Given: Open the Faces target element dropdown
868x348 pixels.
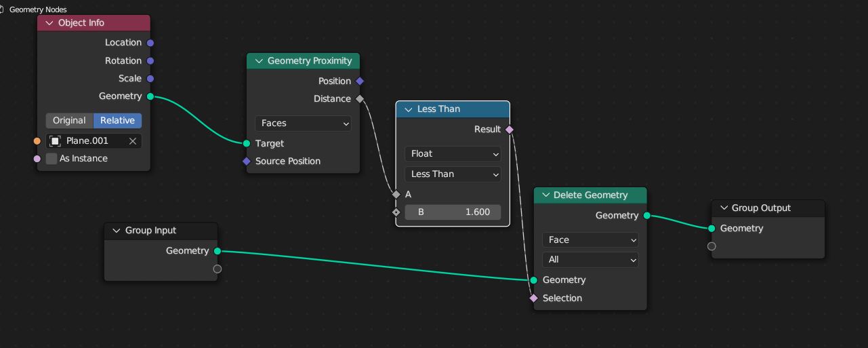Looking at the screenshot, I should point(303,123).
